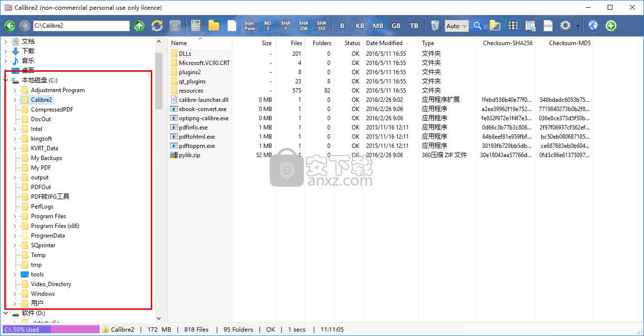Toggle SHA512 checksum calculation
The height and width of the screenshot is (336, 644).
pos(322,26)
